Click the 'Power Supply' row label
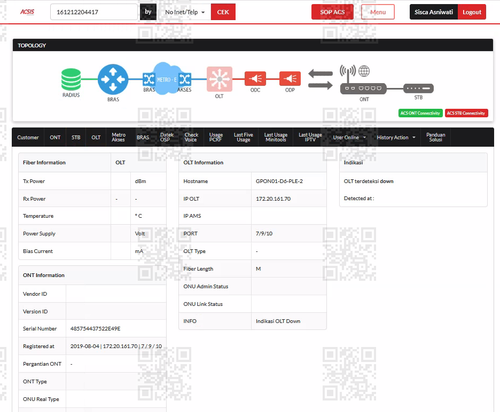The image size is (500, 412). pyautogui.click(x=39, y=234)
